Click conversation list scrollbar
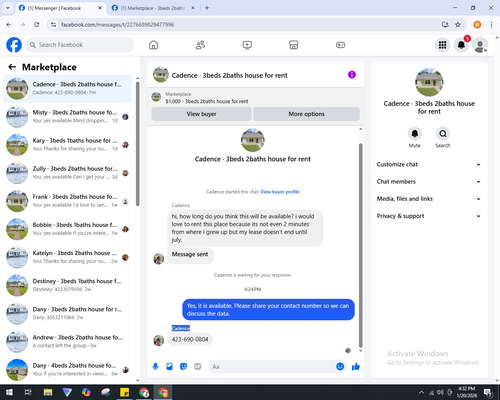The image size is (500, 400). point(137,143)
